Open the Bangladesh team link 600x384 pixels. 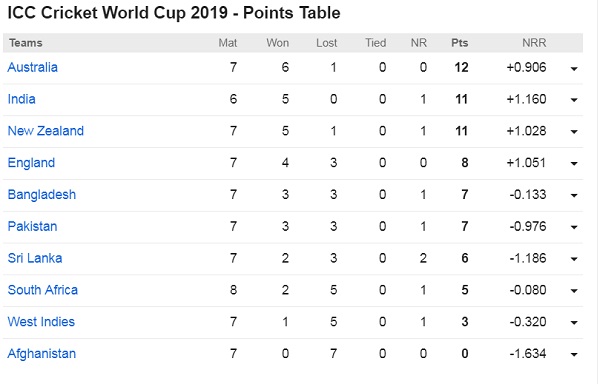click(42, 194)
